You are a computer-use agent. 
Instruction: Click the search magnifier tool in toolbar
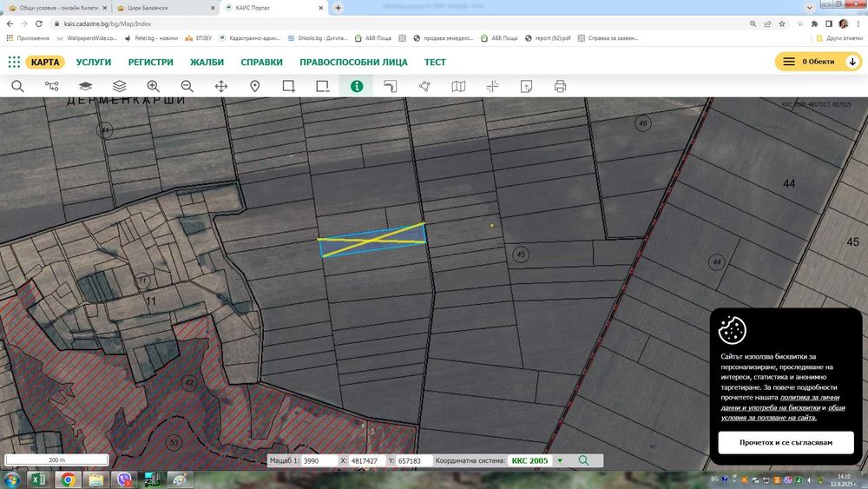[x=17, y=86]
